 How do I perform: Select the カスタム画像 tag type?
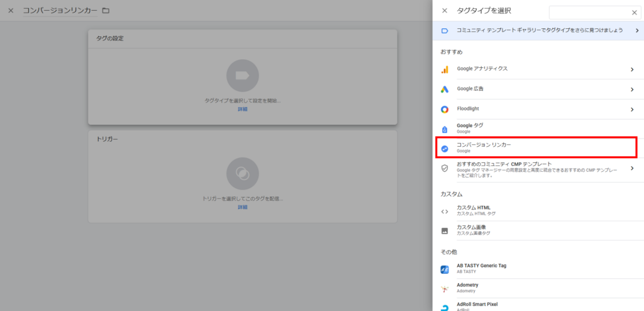click(x=538, y=230)
